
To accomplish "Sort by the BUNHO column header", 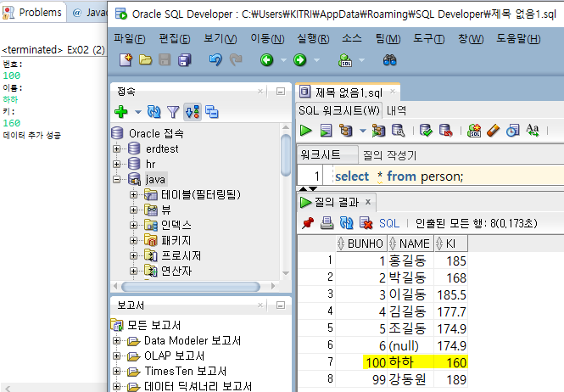I will tap(361, 244).
